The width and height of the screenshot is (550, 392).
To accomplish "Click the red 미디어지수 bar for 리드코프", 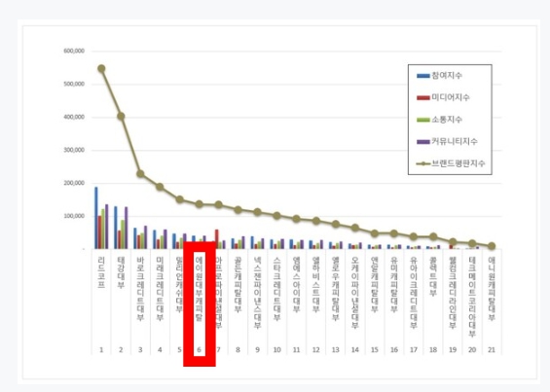I will pyautogui.click(x=99, y=232).
